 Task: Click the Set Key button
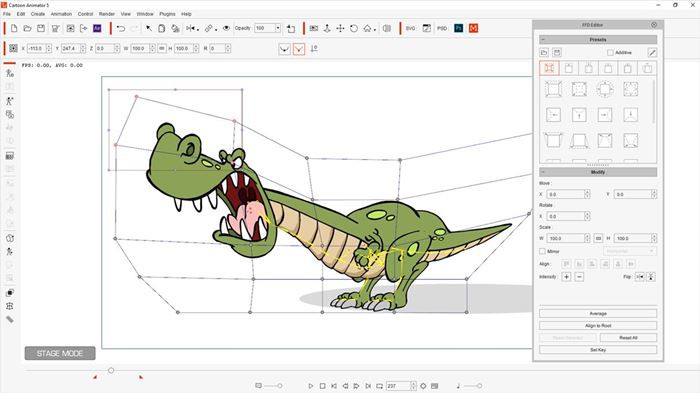[598, 350]
